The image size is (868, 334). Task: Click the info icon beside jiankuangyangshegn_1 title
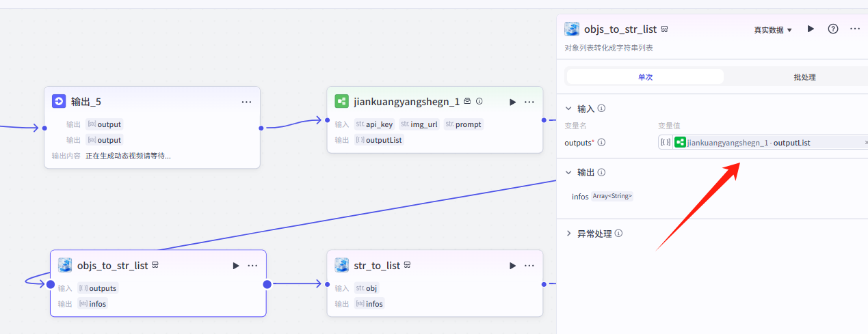point(479,102)
